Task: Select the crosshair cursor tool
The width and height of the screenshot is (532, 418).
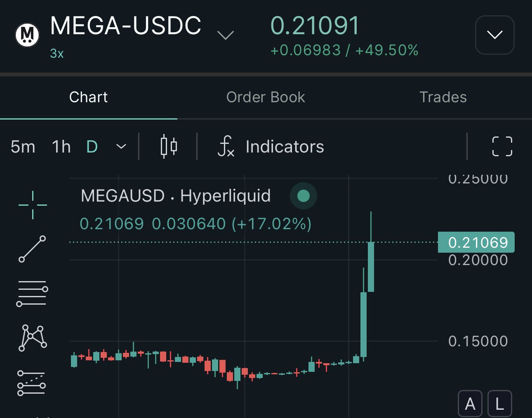Action: (x=33, y=205)
